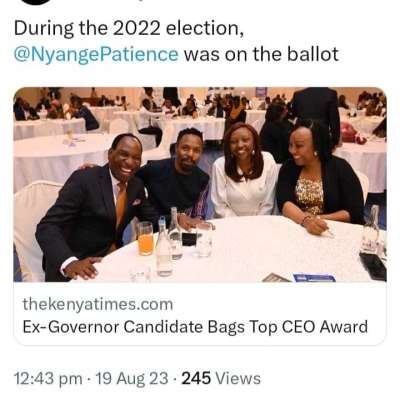Click the standing person in a dark suit in the background

pyautogui.click(x=317, y=113)
